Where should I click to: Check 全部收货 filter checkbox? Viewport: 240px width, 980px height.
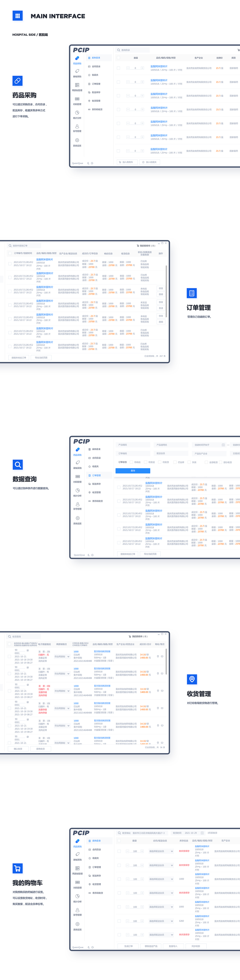tap(206, 462)
